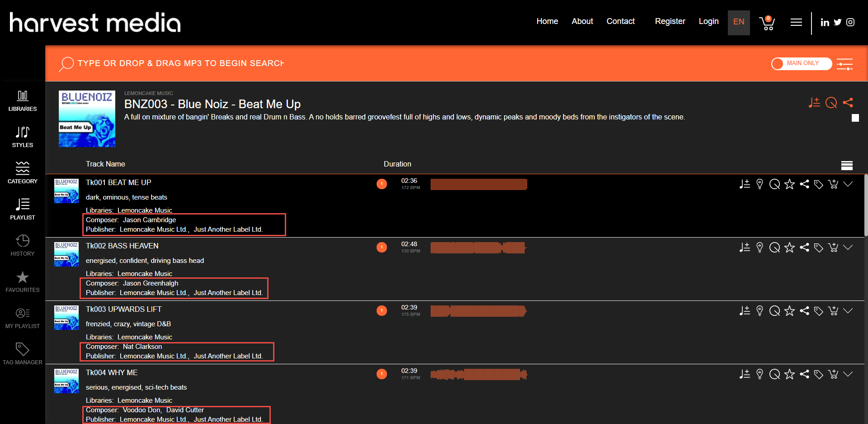Click the harvest media logo
Screen dimensions: 868x424
[95, 22]
